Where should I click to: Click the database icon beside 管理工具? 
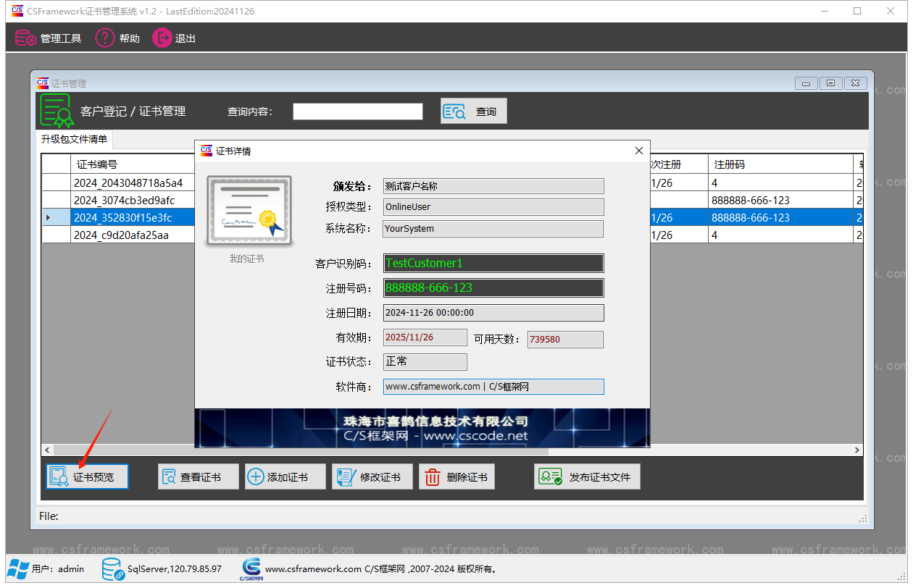coord(25,38)
